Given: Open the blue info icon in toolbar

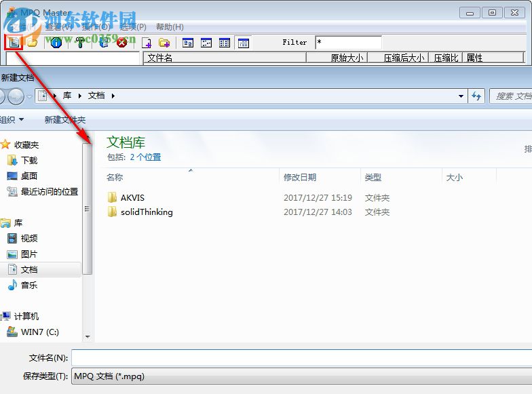Looking at the screenshot, I should pyautogui.click(x=56, y=43).
